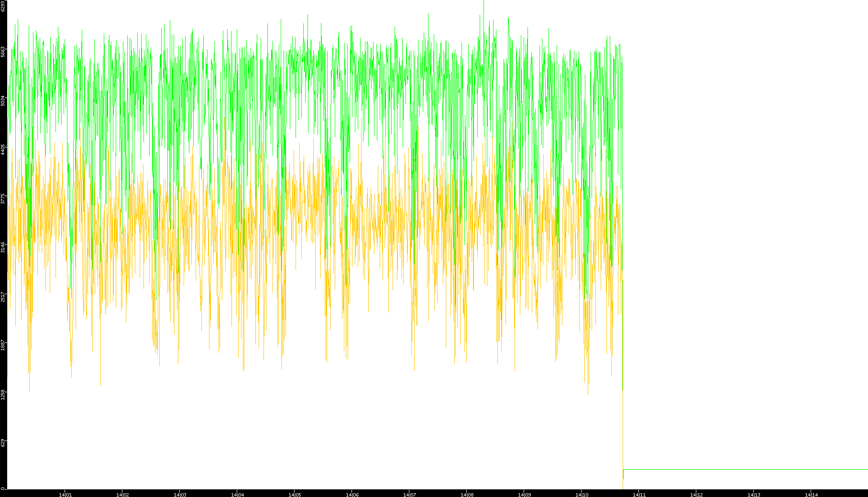Select the 629 value axis label
This screenshot has width=868, height=497.
point(3,443)
